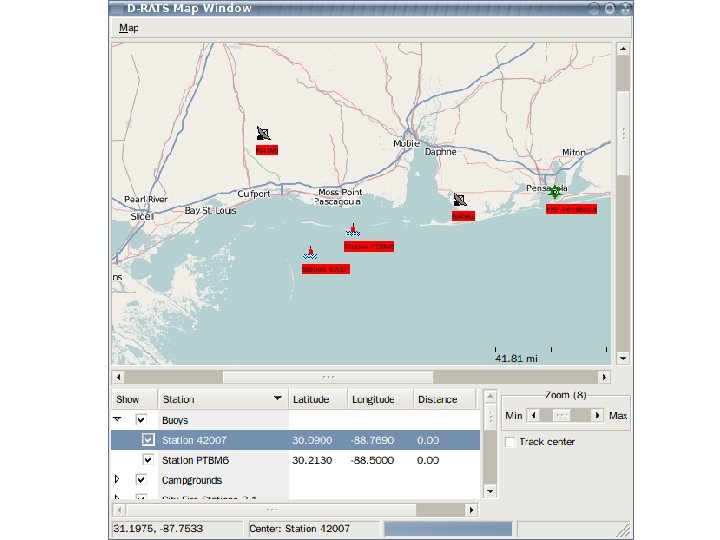Click the Mobile city label on map

click(x=406, y=144)
